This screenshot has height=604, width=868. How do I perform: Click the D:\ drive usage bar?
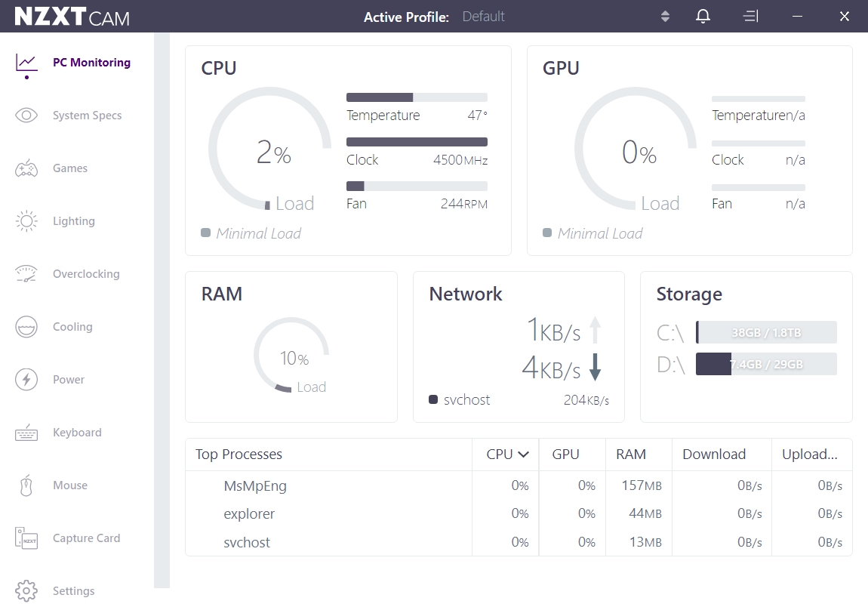[766, 364]
